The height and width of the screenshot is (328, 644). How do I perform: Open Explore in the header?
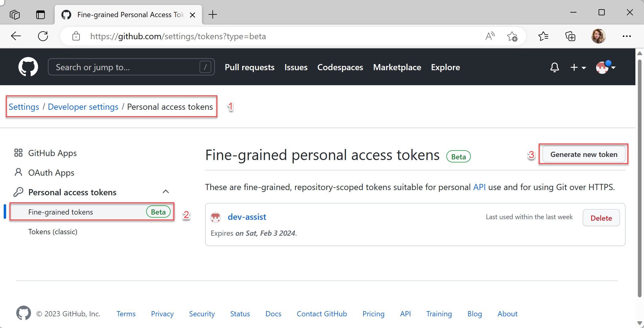[x=445, y=67]
